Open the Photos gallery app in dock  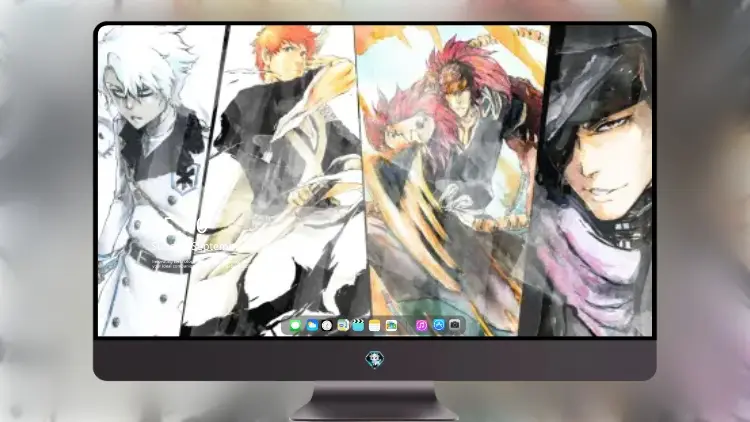point(391,326)
